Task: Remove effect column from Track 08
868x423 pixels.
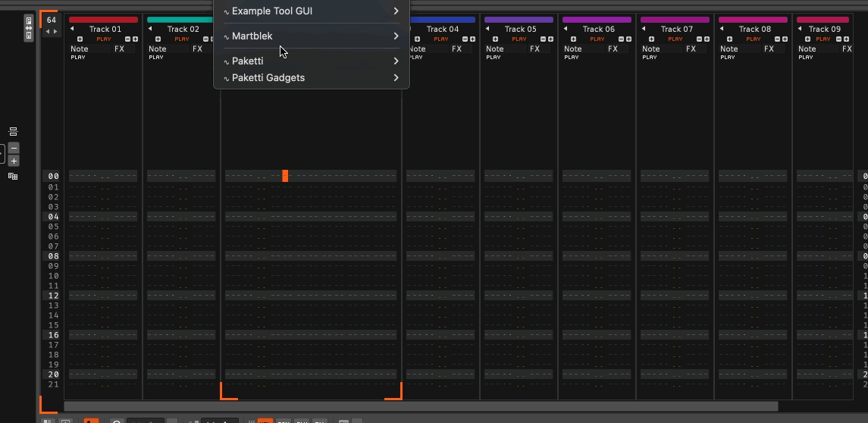Action: point(776,39)
